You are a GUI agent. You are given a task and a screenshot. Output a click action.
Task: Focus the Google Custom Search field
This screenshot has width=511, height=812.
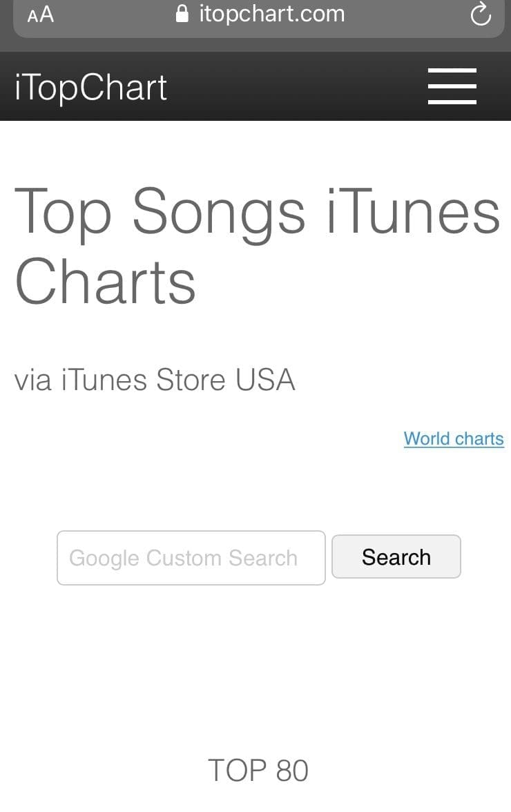[x=191, y=558]
